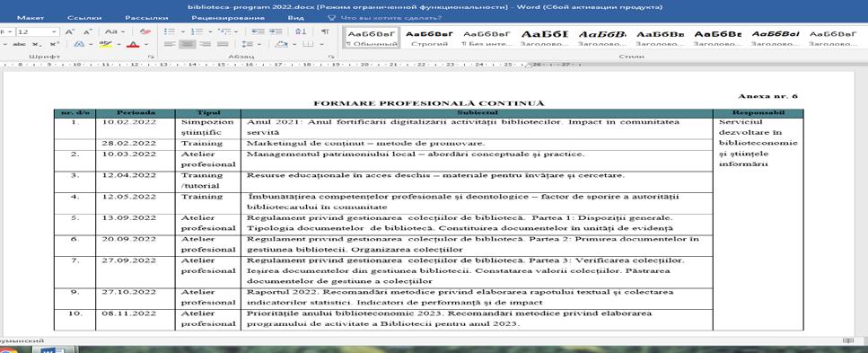Center align the paragraph text

pyautogui.click(x=187, y=44)
